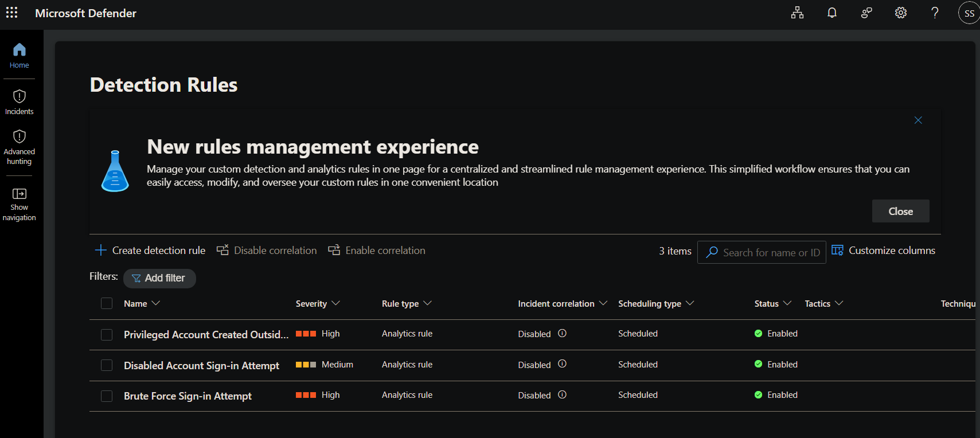Click Scheduled in Privileged Account row

638,334
